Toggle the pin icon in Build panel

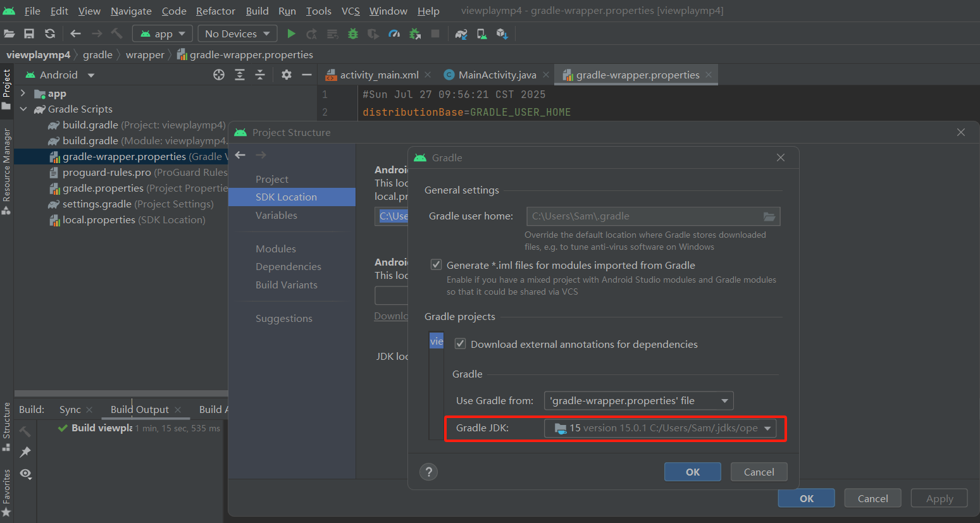click(x=25, y=452)
